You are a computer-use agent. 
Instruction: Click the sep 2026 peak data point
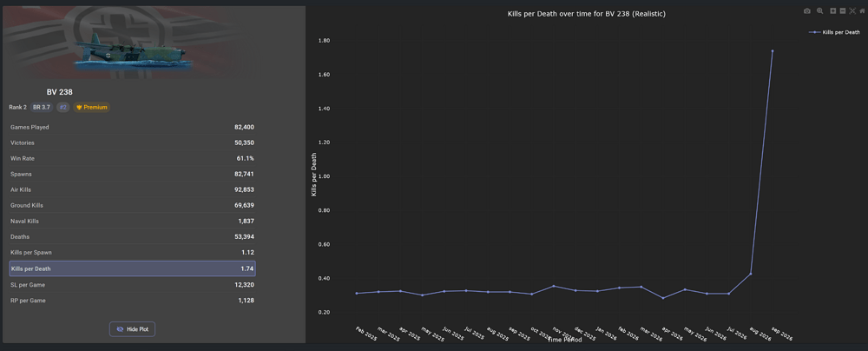point(773,51)
